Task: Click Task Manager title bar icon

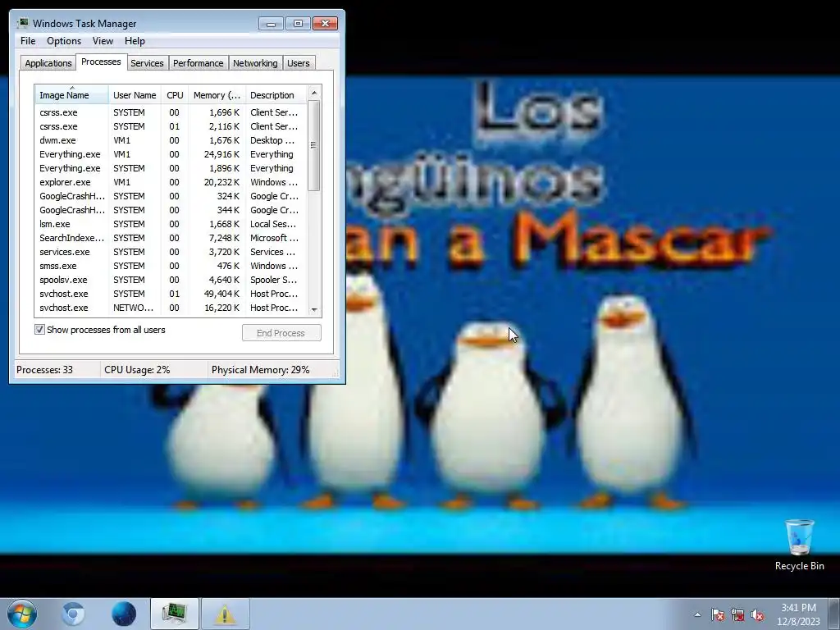Action: [x=22, y=23]
